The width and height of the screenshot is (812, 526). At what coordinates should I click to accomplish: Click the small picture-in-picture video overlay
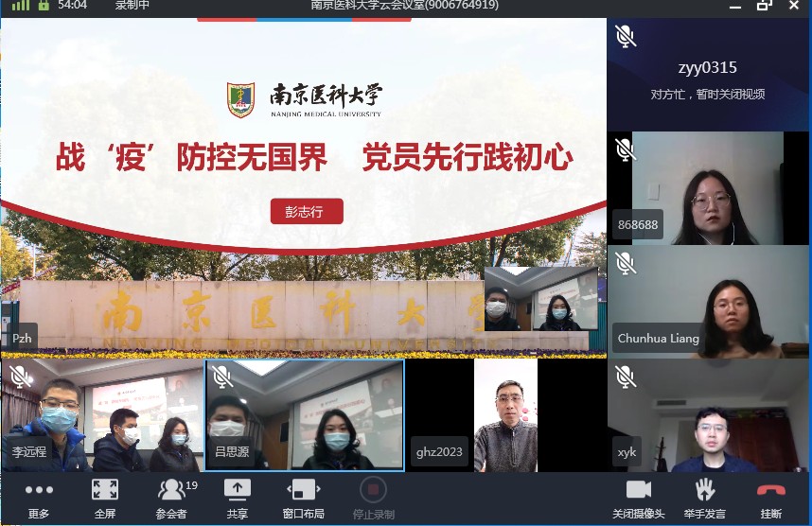(540, 299)
